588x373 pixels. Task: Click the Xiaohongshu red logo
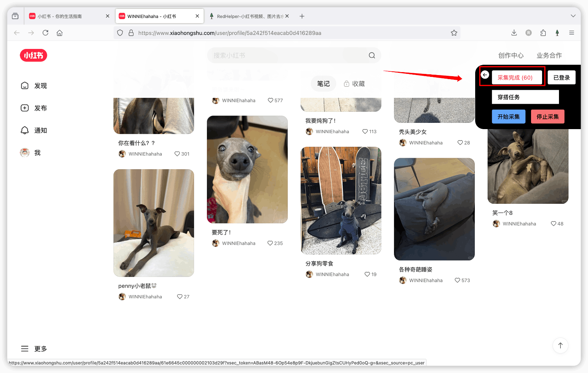pyautogui.click(x=33, y=55)
